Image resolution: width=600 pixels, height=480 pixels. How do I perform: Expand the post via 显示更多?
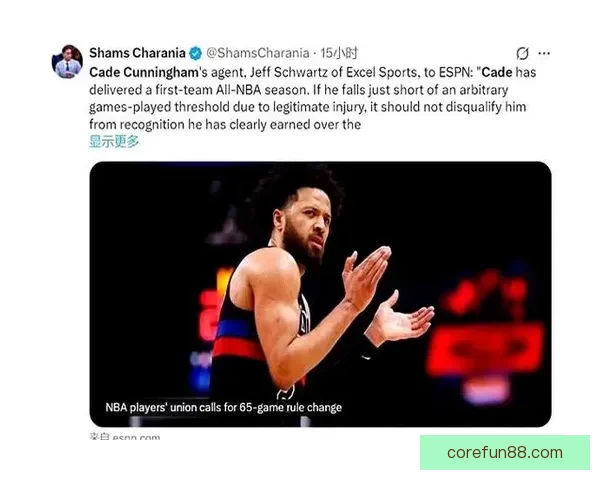(114, 142)
